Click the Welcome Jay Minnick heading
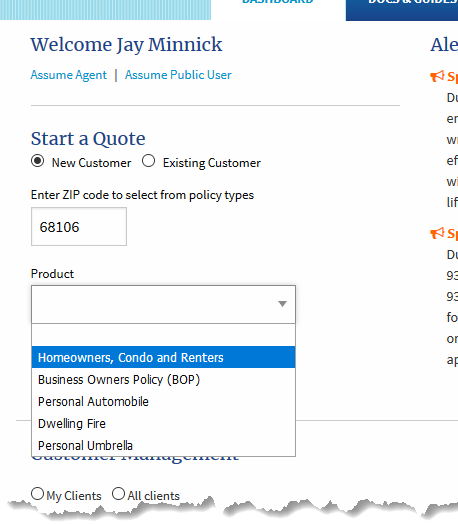 click(x=126, y=45)
